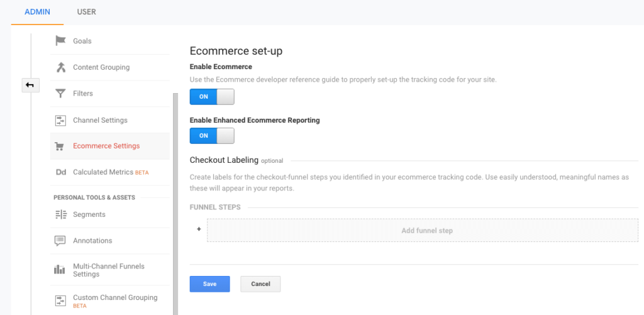This screenshot has height=315, width=644.
Task: Switch to the USER tab
Action: click(x=86, y=12)
